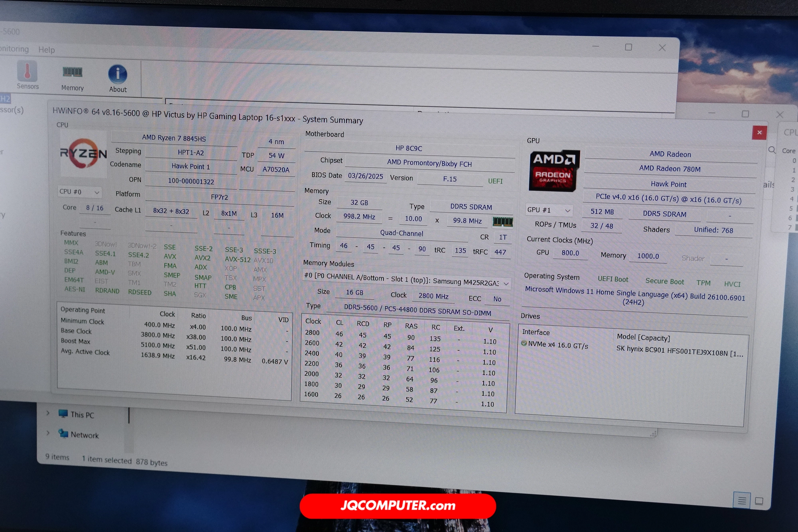Click the memory module chip icon

pyautogui.click(x=502, y=222)
